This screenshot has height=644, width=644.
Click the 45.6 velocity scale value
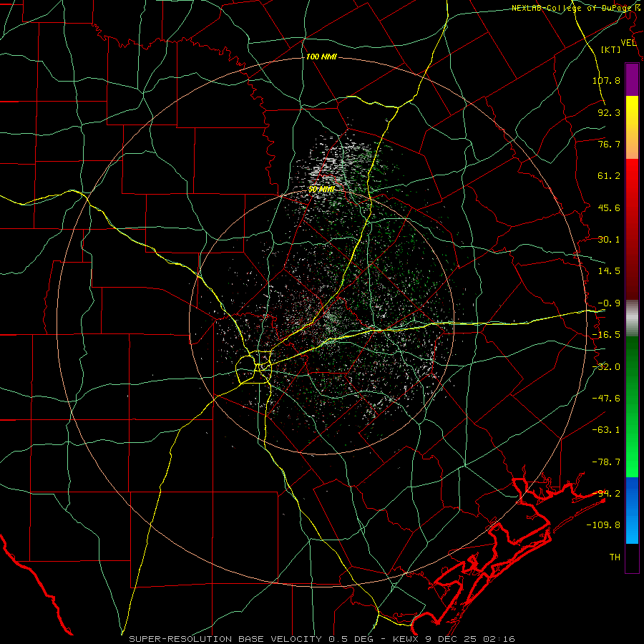point(609,208)
